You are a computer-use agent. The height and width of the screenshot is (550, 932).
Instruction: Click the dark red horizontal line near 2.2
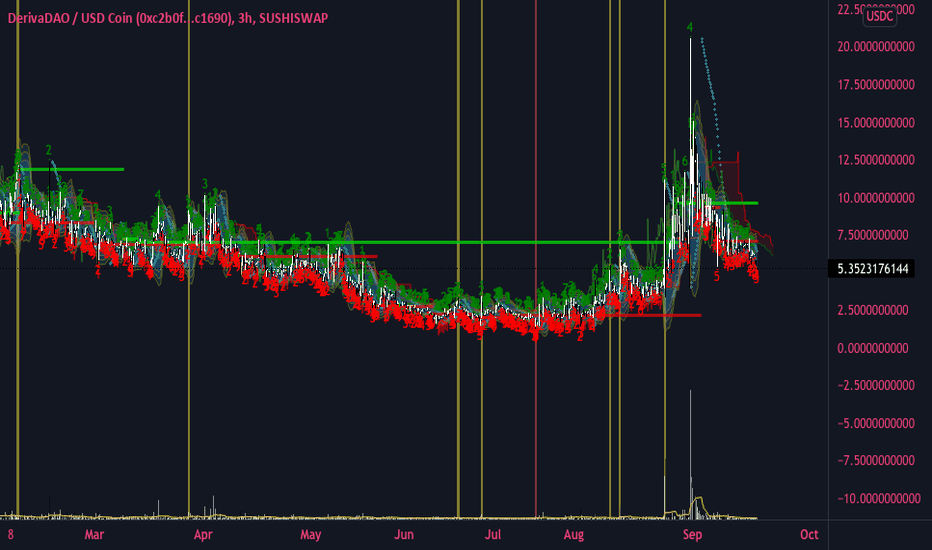654,315
